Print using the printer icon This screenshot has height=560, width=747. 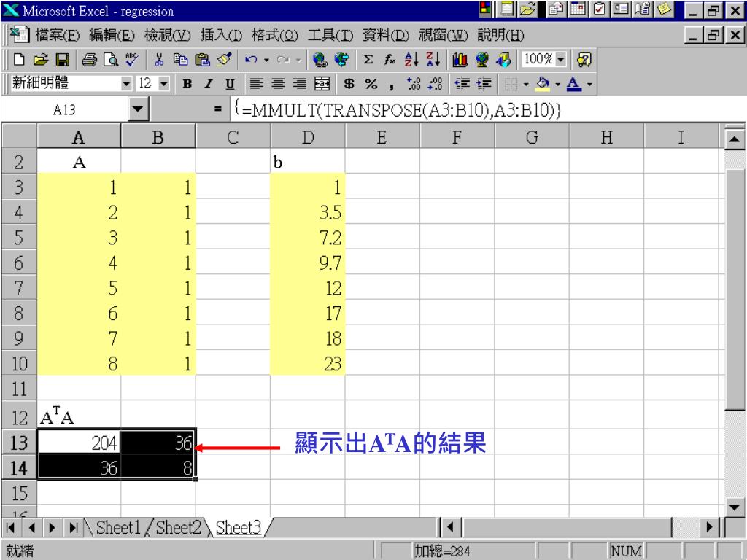[89, 60]
